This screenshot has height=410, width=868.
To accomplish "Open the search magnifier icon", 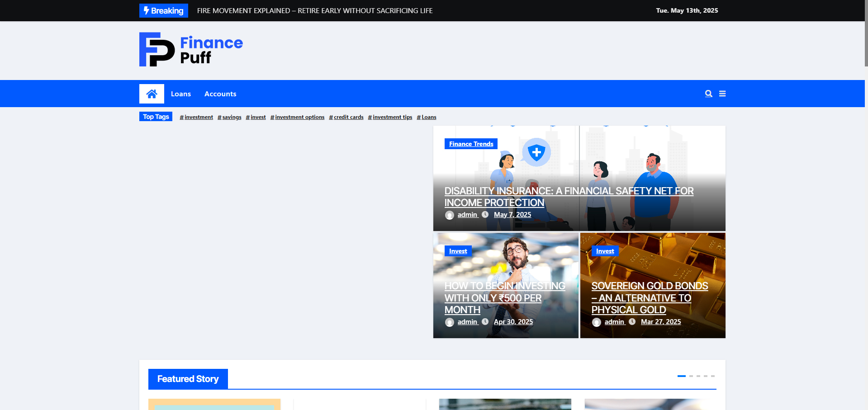I will [708, 94].
